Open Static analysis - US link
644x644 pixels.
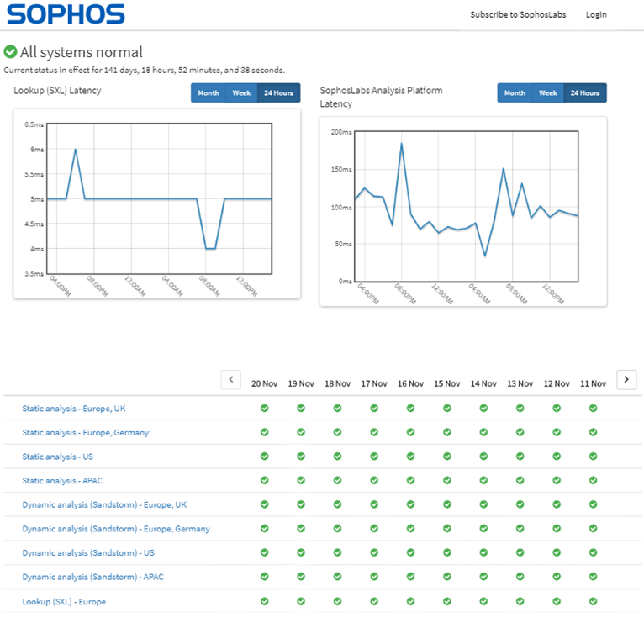click(x=57, y=457)
